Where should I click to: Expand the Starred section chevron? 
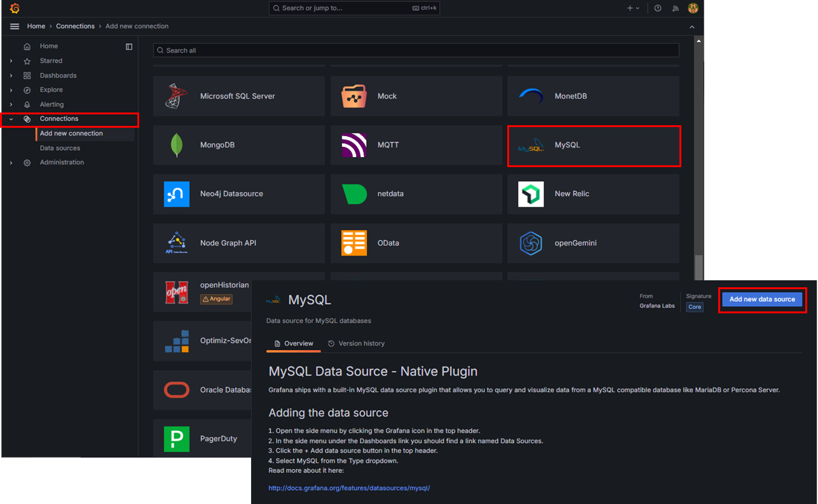pos(11,61)
